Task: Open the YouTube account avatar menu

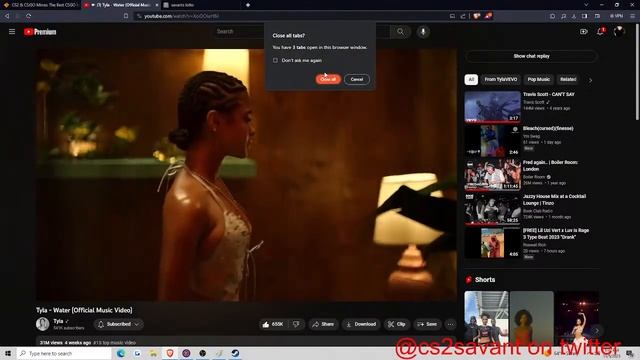Action: coord(619,31)
